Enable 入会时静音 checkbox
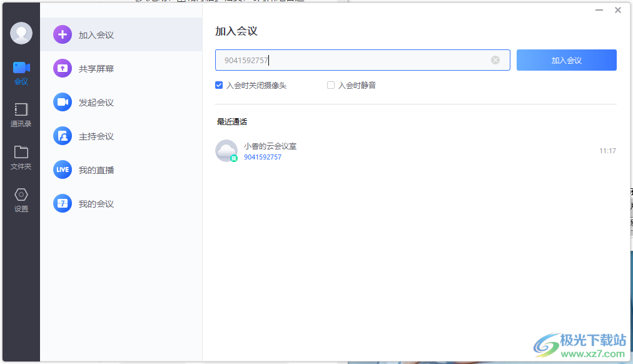Viewport: 633px width, 364px height. (x=331, y=85)
